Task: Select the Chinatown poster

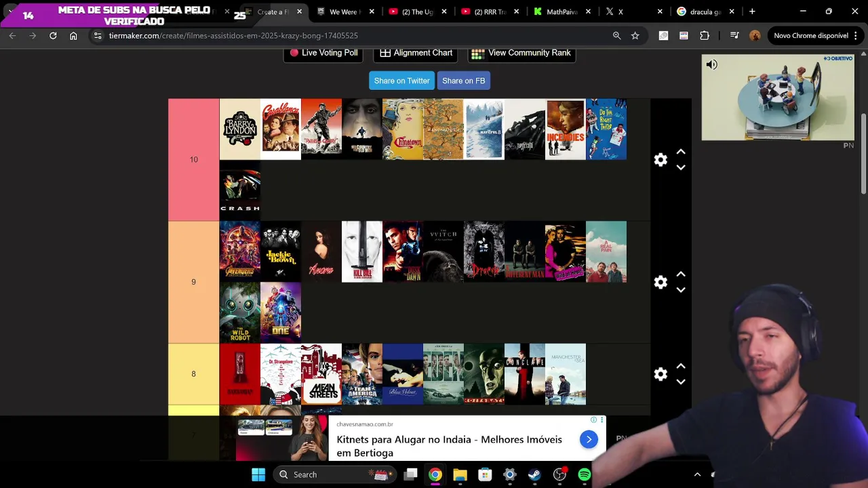Action: [403, 129]
